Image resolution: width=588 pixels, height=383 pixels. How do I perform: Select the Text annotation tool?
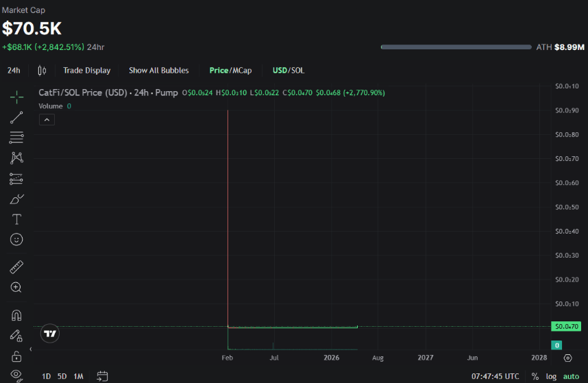tap(16, 219)
